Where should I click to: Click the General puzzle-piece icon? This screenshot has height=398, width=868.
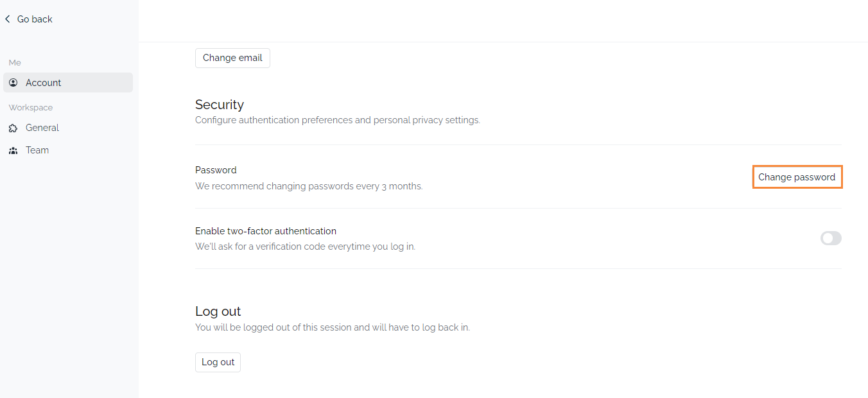coord(13,128)
